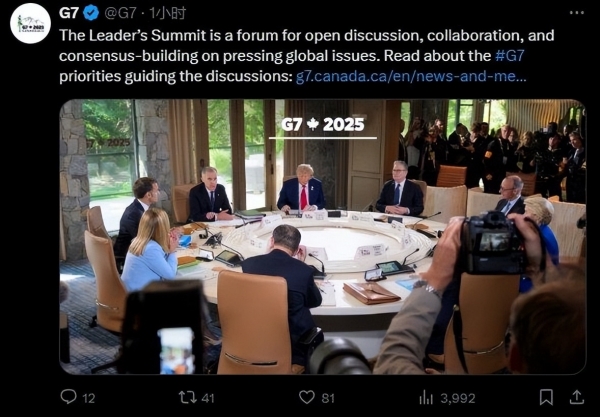This screenshot has width=600, height=417.
Task: Click the like count 81
Action: point(328,398)
